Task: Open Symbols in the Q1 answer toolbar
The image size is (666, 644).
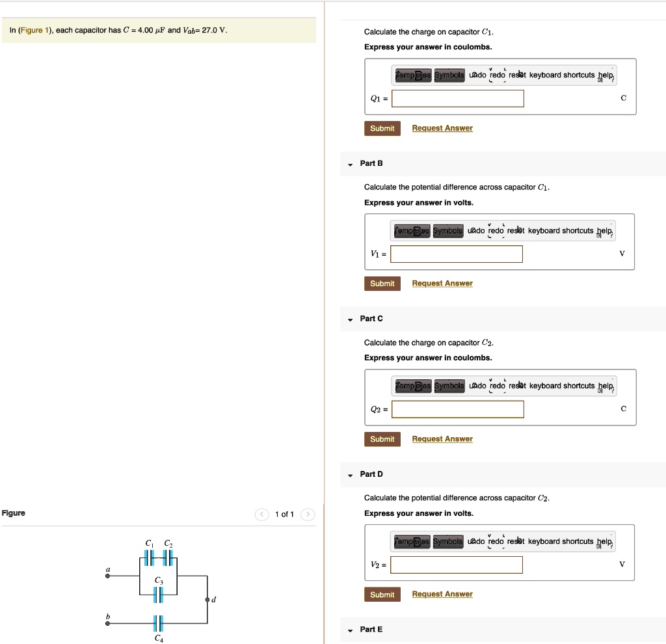Action: coord(449,75)
